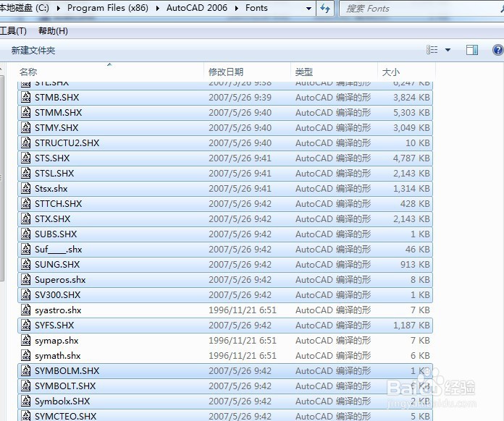Click the Stsx.shx file icon

[x=26, y=189]
